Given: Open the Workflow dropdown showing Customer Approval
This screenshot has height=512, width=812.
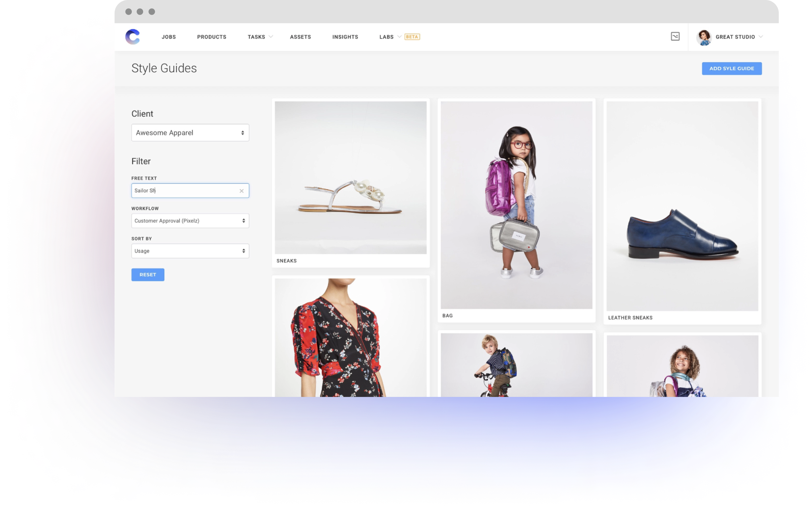Looking at the screenshot, I should click(190, 221).
